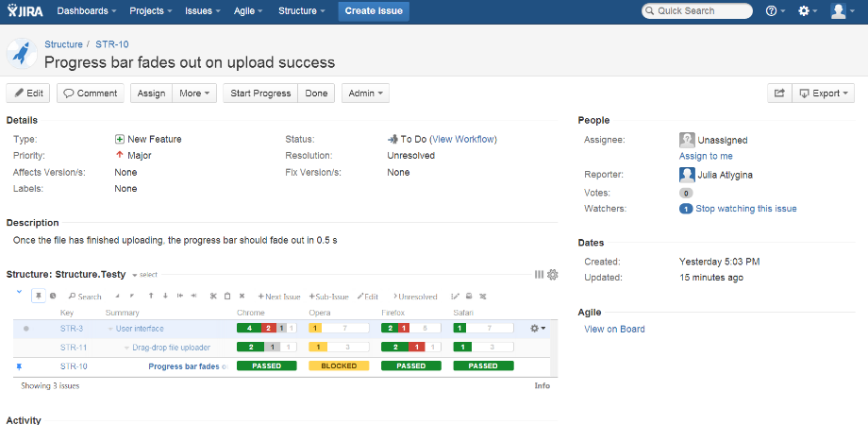Screen dimensions: 868x425
Task: Click the Testy notes icon in toolbar
Action: pos(469,296)
